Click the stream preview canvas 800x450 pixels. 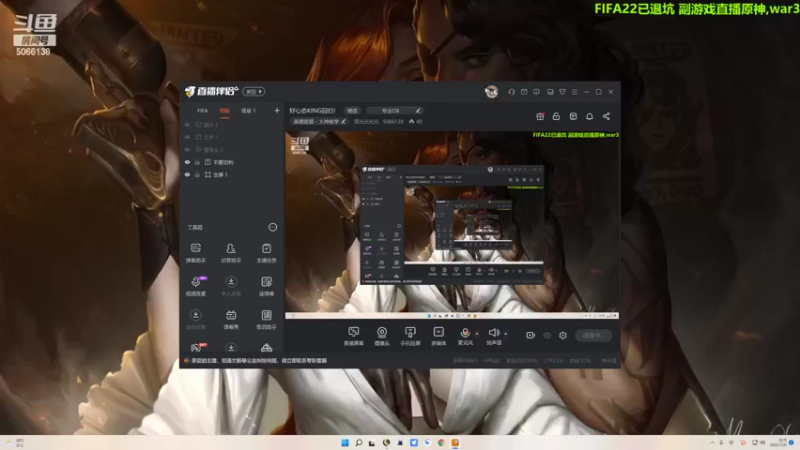point(452,226)
